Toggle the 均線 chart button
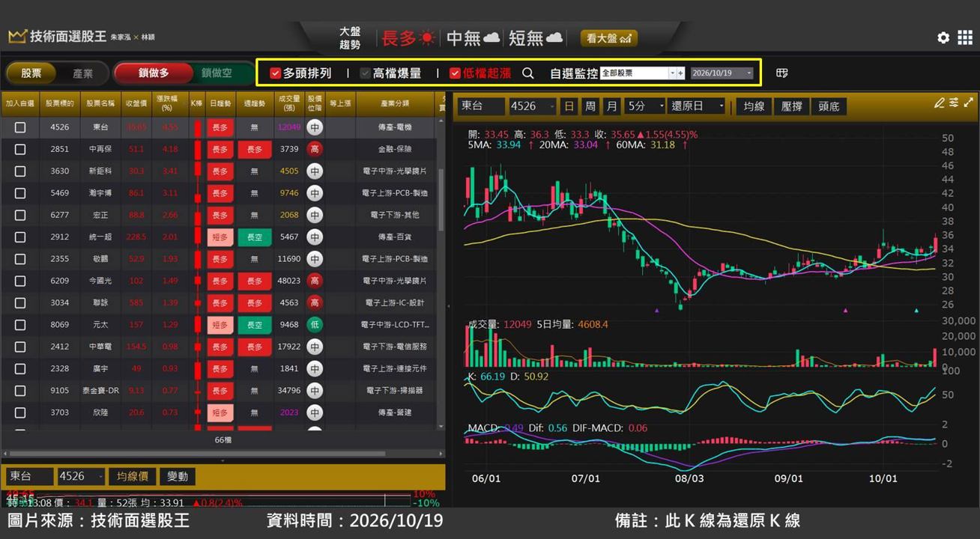Image resolution: width=980 pixels, height=539 pixels. pos(754,106)
